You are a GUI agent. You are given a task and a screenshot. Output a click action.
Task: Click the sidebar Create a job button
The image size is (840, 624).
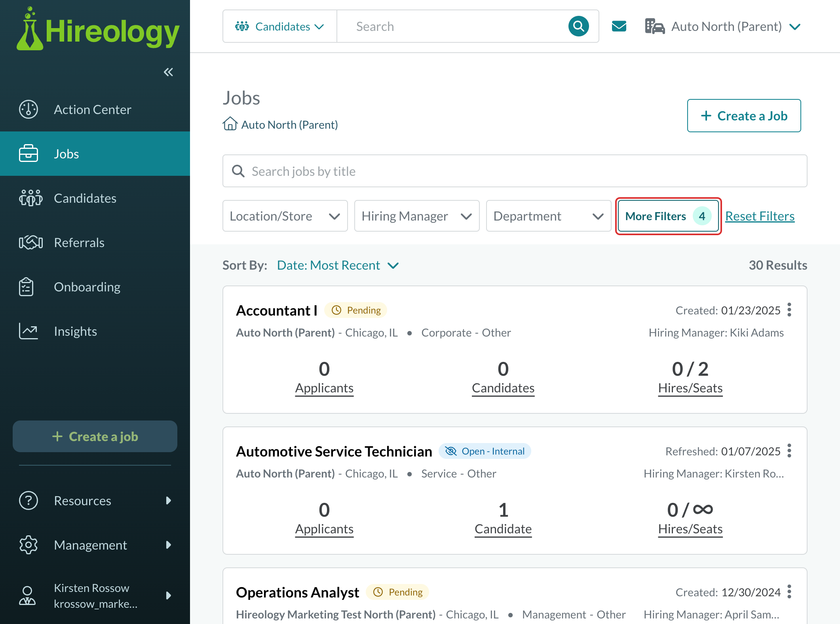[95, 436]
